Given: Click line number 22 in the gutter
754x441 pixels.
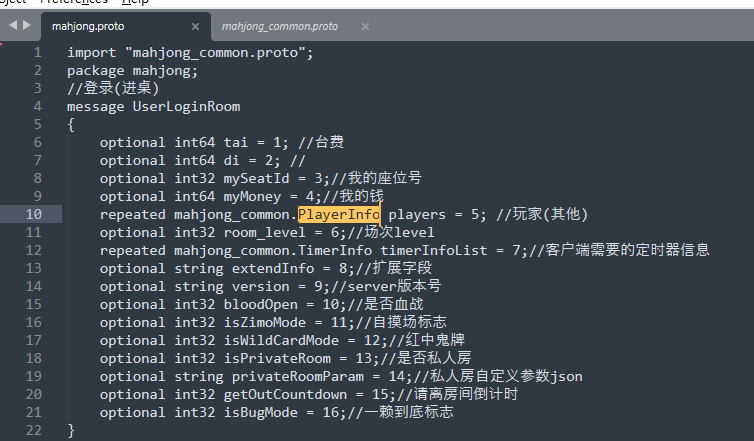Looking at the screenshot, I should [x=35, y=430].
